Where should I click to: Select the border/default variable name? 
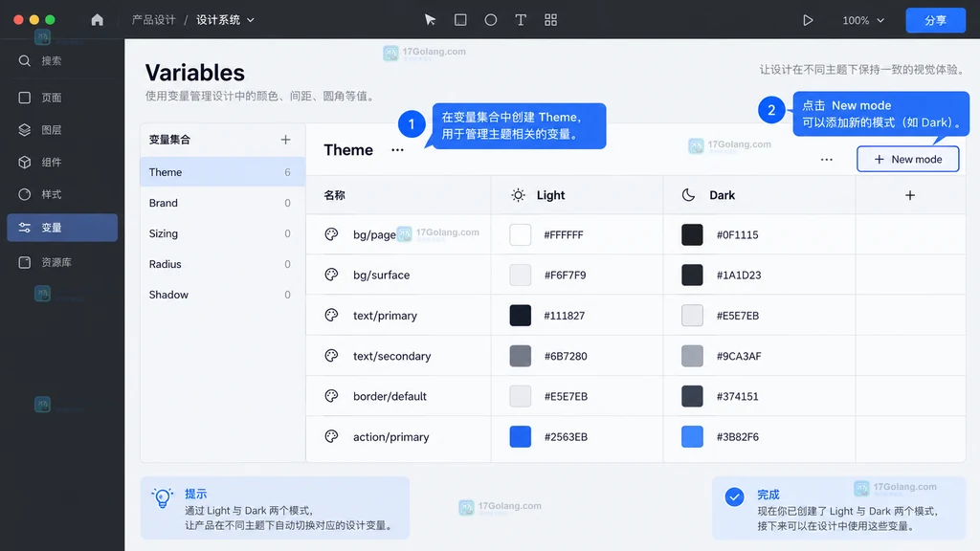390,396
